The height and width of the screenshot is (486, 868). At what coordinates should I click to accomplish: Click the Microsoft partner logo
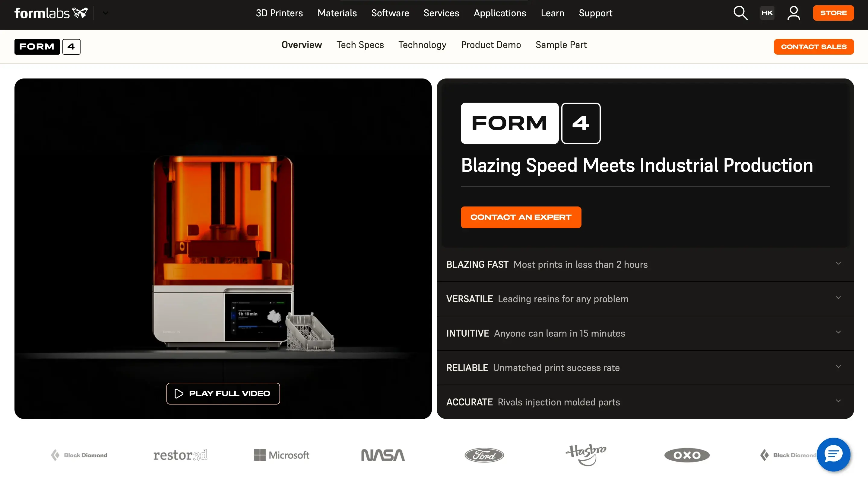281,455
